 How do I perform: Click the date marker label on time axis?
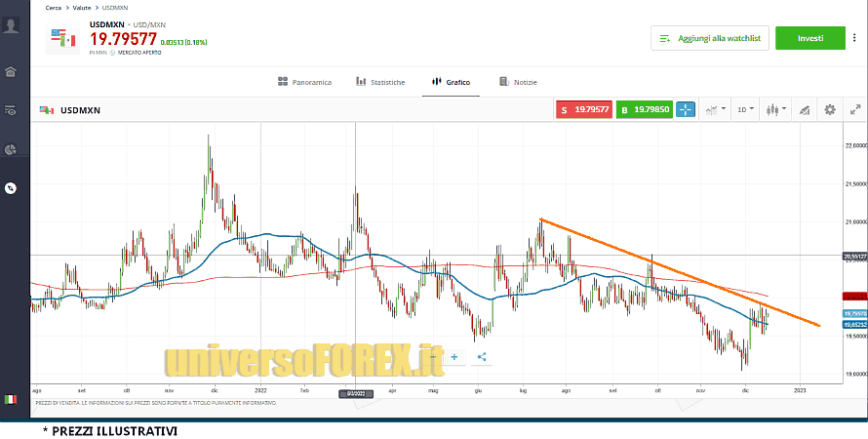[x=356, y=393]
